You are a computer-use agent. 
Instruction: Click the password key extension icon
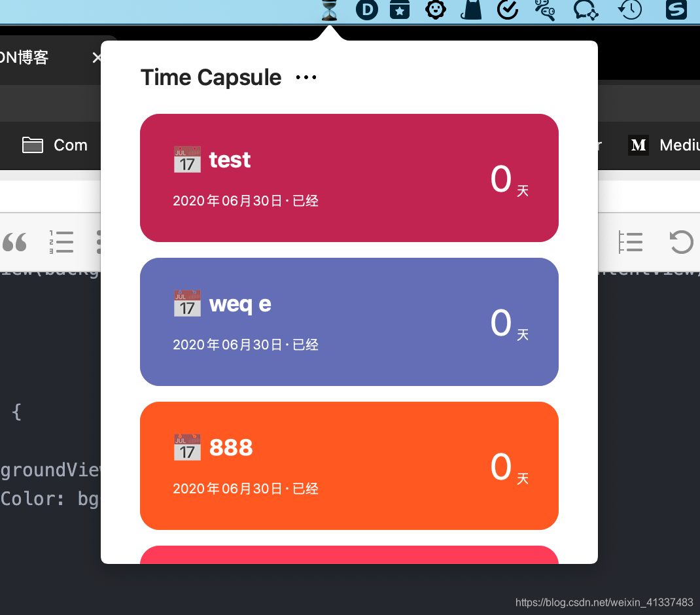[546, 10]
